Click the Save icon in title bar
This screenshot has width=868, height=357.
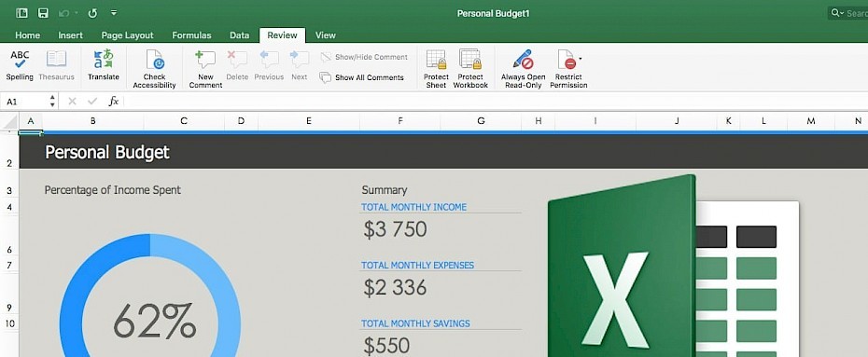[43, 13]
